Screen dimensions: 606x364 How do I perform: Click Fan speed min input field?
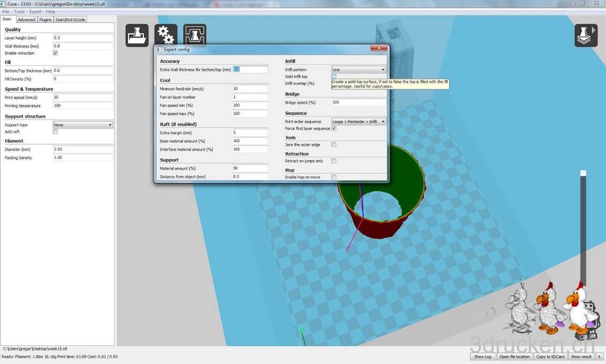pos(250,106)
